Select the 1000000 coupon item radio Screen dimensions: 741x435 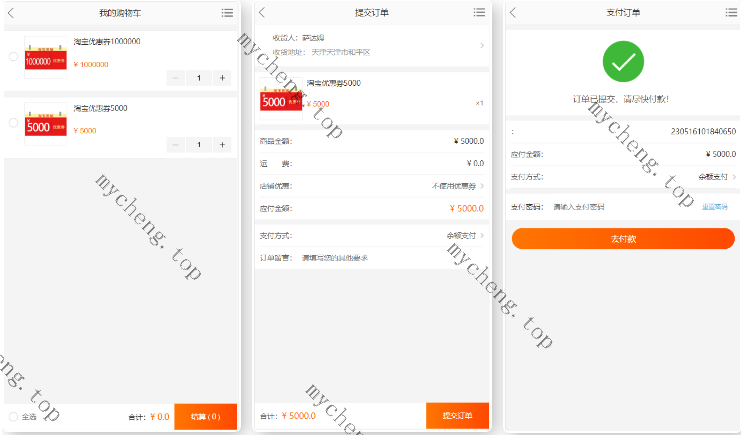tap(13, 57)
